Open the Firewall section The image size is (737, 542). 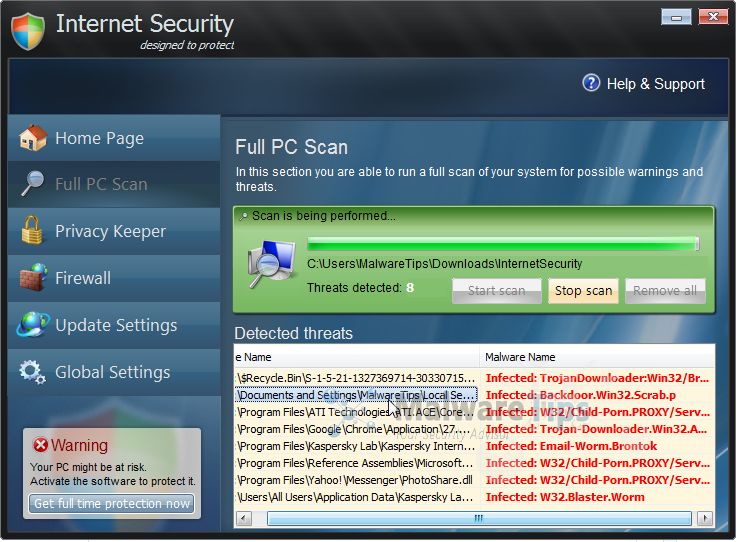point(83,278)
